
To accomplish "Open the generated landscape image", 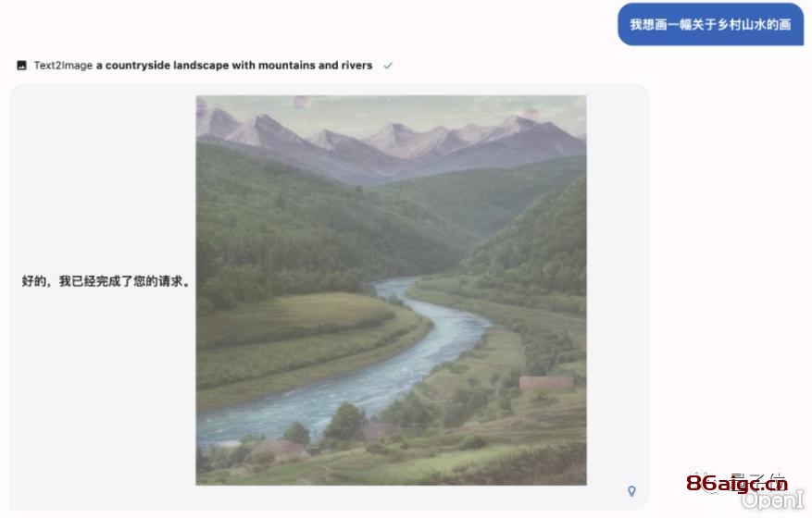I will click(x=391, y=290).
